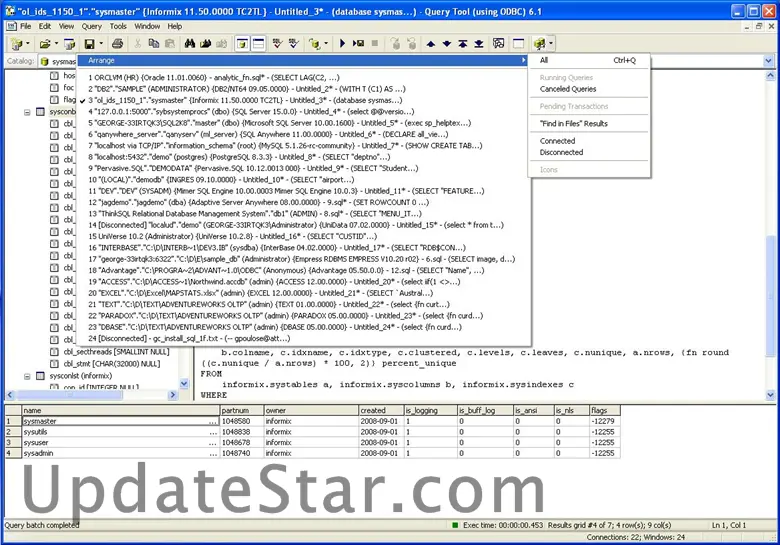Click the Commit transaction icon
Image resolution: width=780 pixels, height=545 pixels.
(395, 44)
